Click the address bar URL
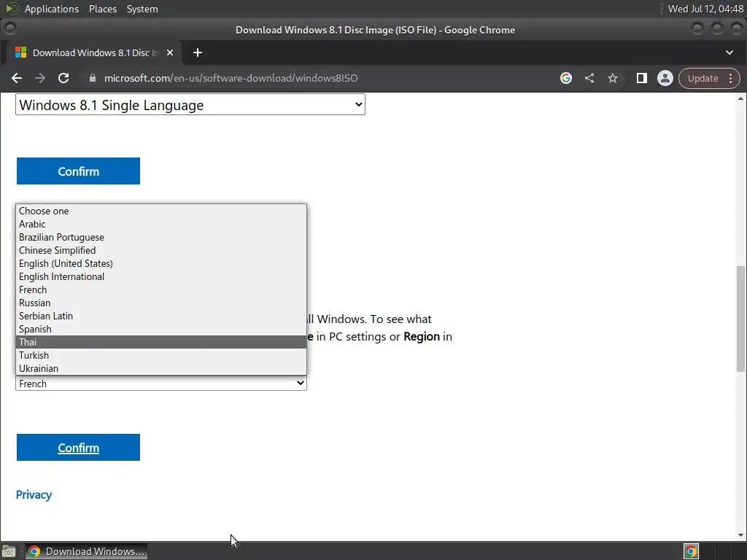The image size is (747, 560). click(231, 78)
